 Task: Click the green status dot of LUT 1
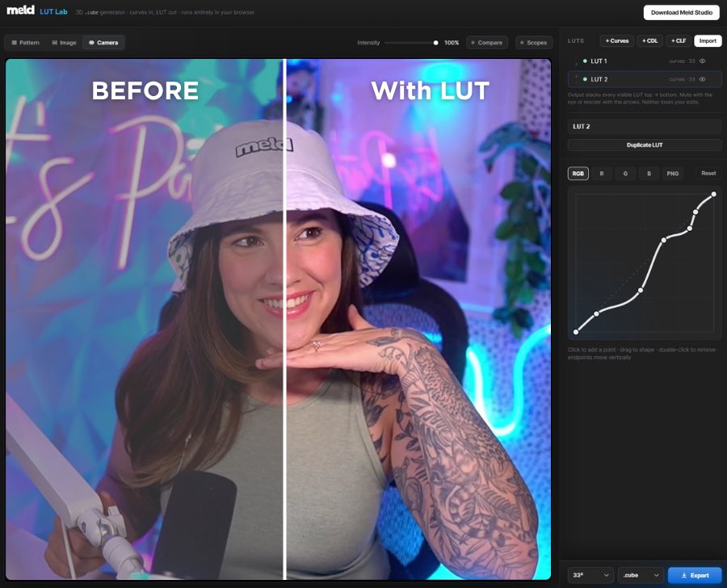coord(585,61)
